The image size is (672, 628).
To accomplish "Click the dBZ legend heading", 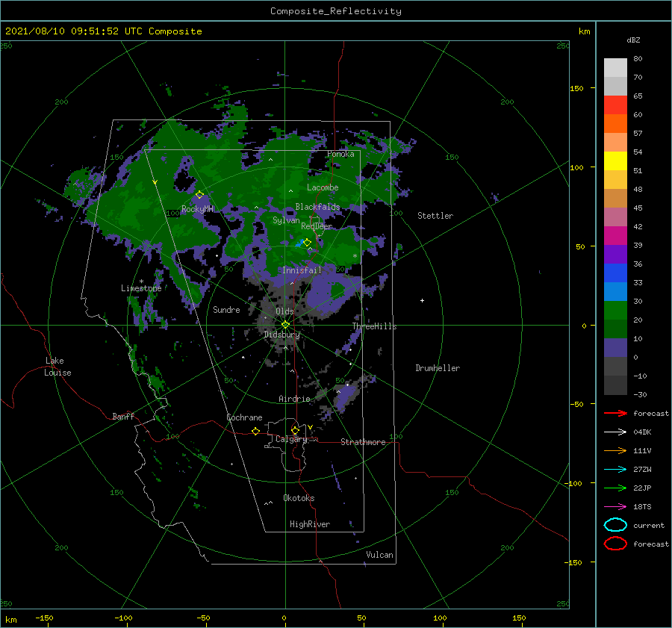I will 633,40.
